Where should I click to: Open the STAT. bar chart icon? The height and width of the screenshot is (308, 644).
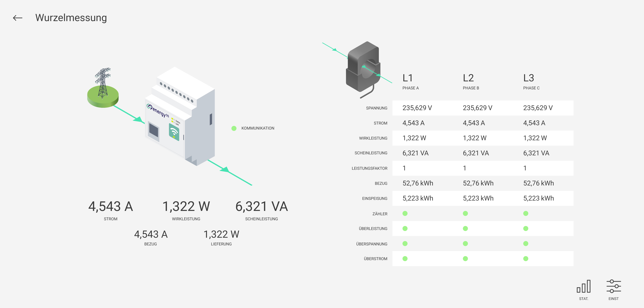click(x=583, y=287)
